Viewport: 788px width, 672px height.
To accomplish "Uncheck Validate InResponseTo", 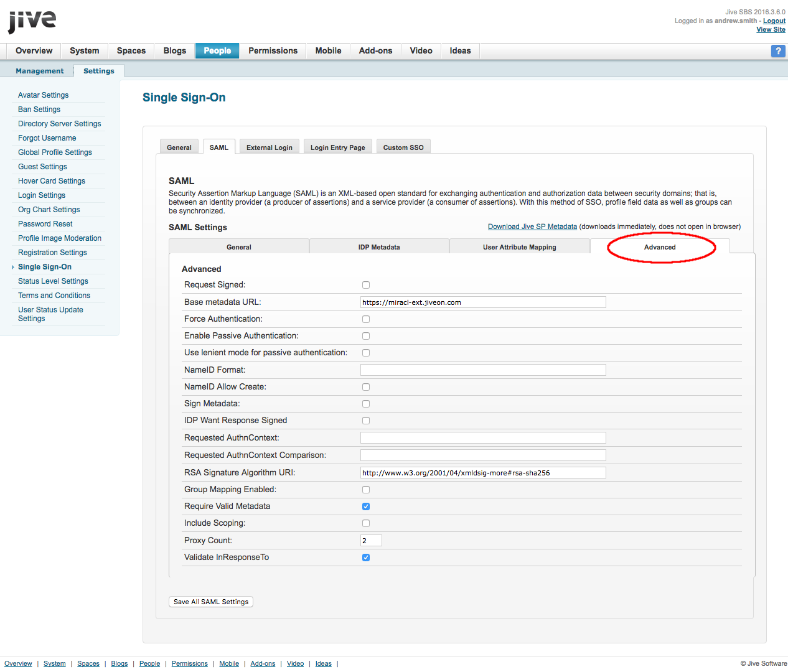I will pos(366,558).
